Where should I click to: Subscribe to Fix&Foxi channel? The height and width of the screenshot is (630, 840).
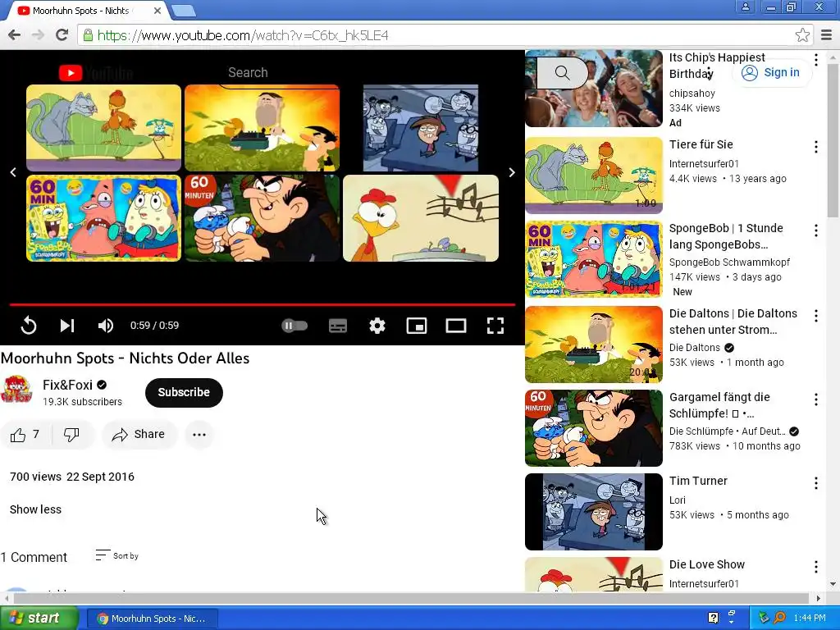[184, 392]
